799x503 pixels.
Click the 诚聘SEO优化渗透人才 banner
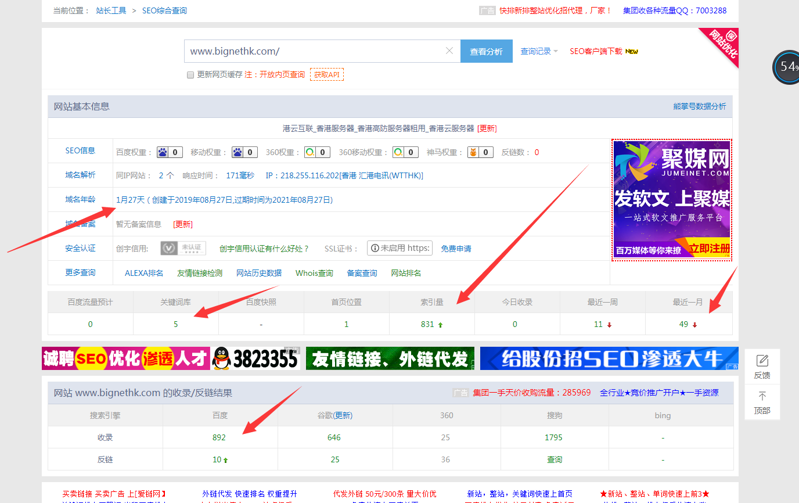point(126,358)
